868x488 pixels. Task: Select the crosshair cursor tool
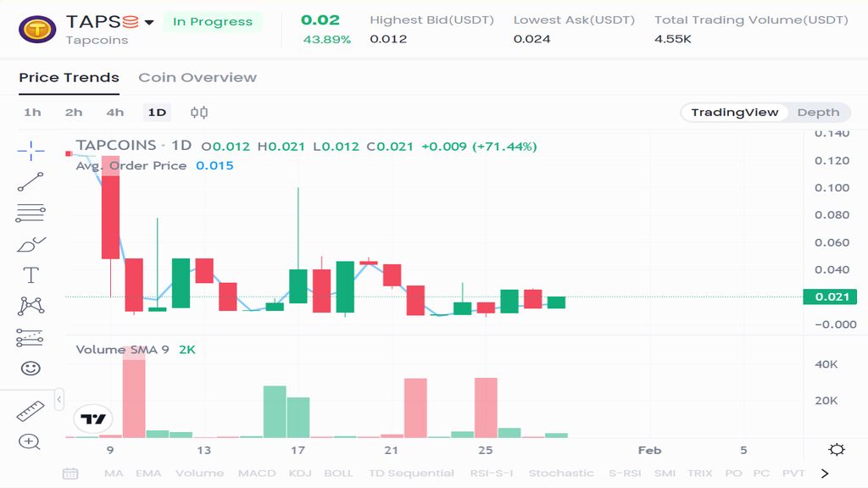[x=31, y=151]
